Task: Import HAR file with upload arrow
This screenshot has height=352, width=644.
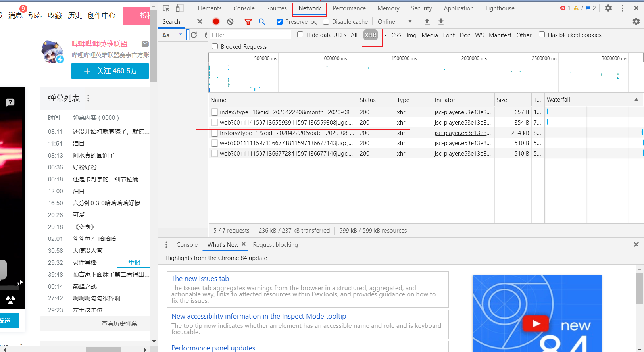Action: pyautogui.click(x=427, y=22)
